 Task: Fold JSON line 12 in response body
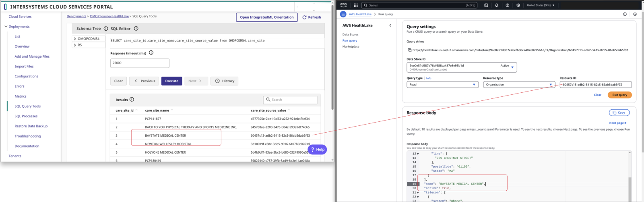click(x=418, y=154)
